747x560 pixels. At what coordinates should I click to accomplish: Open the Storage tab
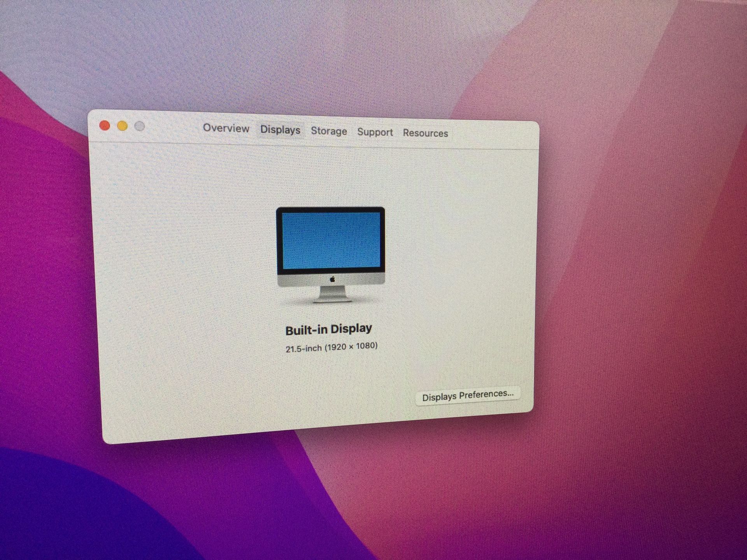tap(329, 131)
